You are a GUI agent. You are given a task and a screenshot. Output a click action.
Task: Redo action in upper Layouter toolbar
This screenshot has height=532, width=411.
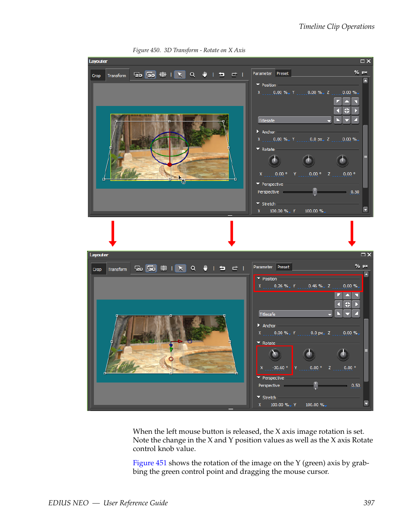click(x=234, y=75)
